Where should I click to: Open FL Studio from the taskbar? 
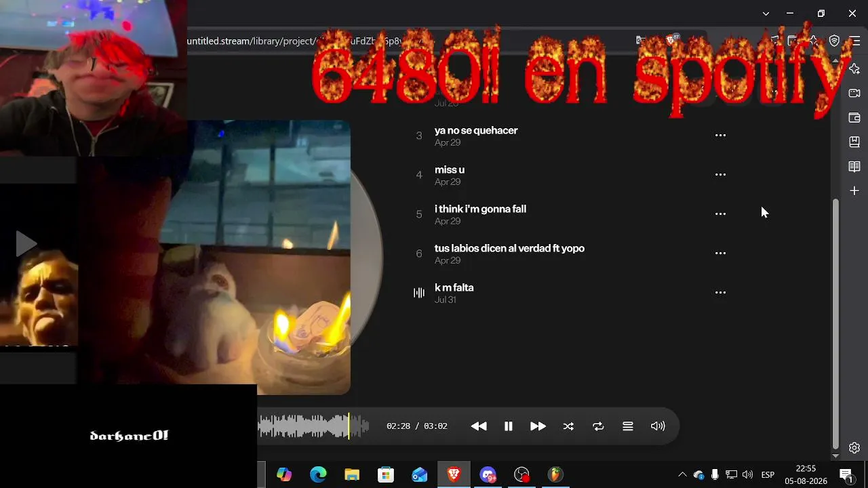tap(555, 474)
